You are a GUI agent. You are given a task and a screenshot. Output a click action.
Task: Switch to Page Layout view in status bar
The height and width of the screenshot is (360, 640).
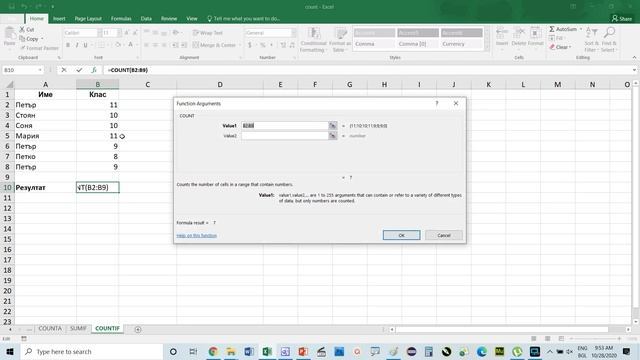(547, 339)
